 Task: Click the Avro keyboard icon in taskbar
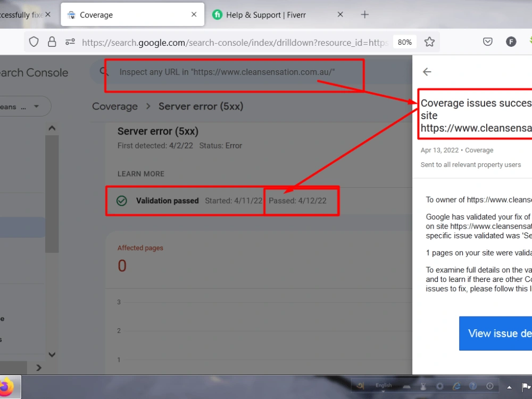click(x=360, y=386)
